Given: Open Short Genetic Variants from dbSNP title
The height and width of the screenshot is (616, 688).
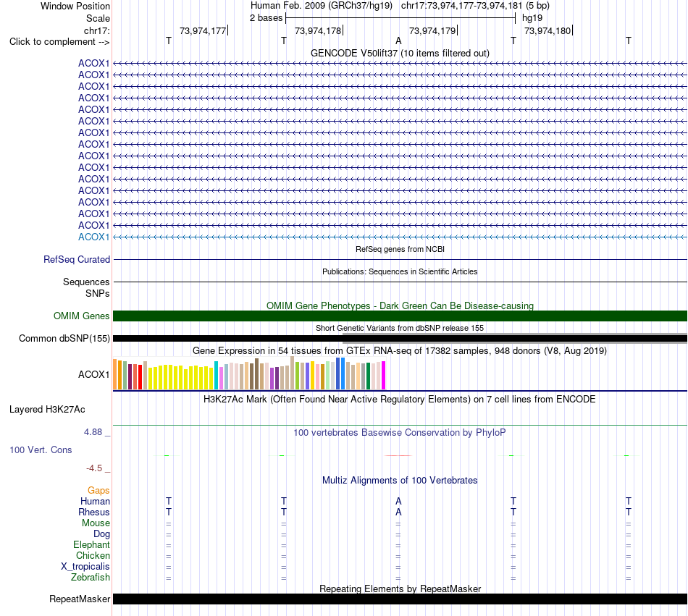Looking at the screenshot, I should click(400, 328).
